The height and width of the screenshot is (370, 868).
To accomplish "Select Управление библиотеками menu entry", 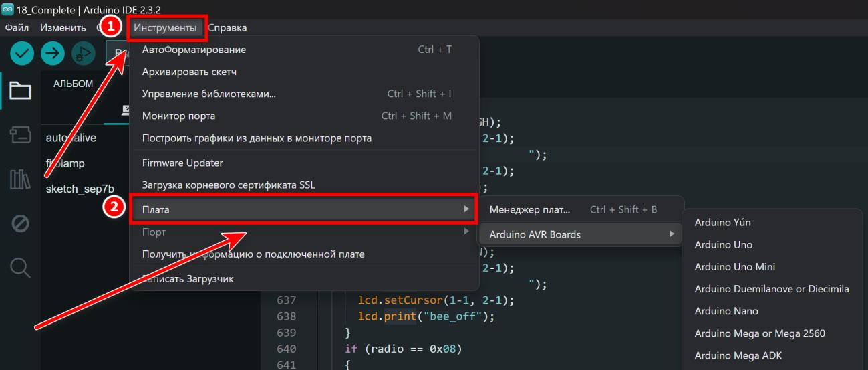I will click(304, 94).
